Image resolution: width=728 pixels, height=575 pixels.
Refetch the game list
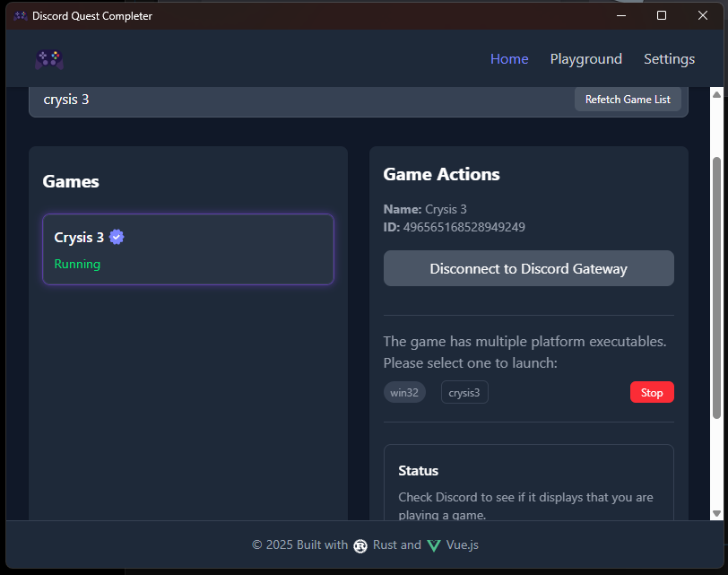click(x=628, y=100)
